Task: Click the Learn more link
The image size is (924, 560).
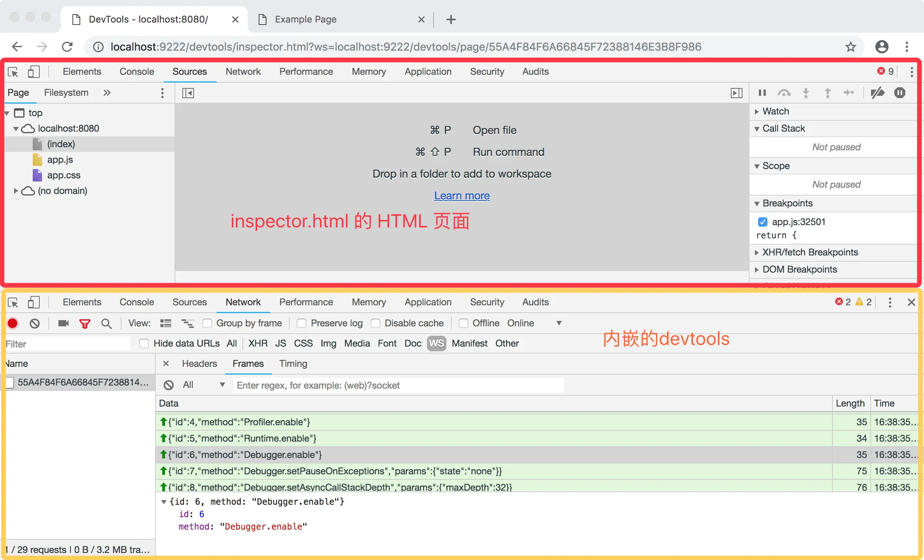Action: pos(462,195)
